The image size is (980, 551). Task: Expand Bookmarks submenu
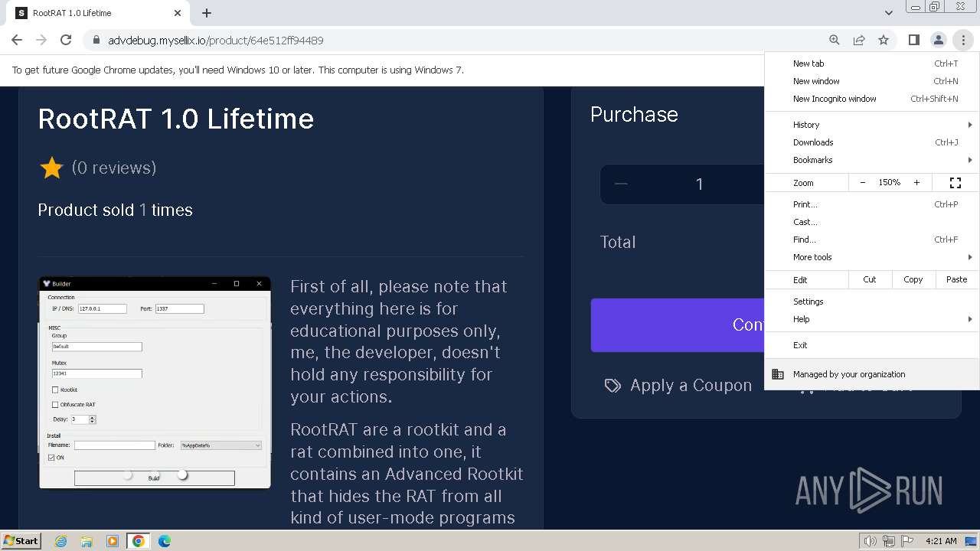pyautogui.click(x=871, y=160)
